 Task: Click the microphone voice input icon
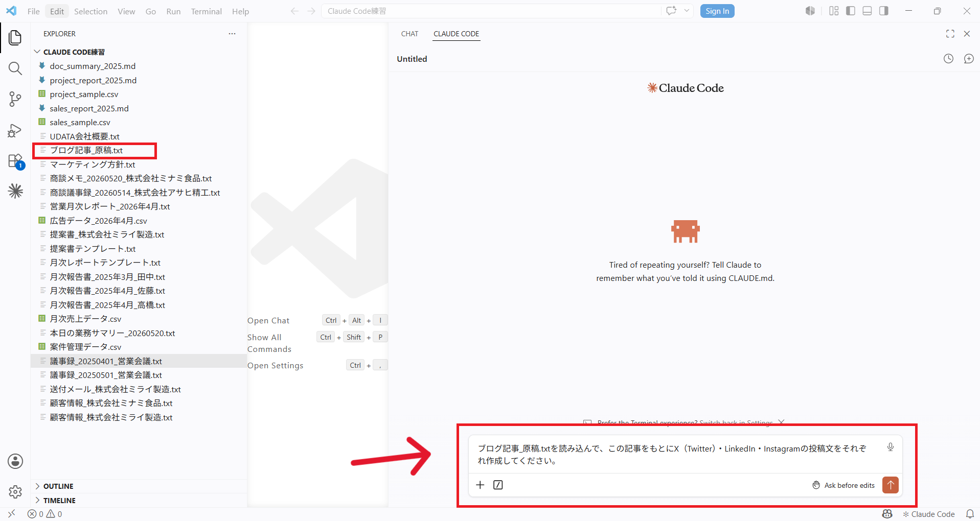click(891, 447)
